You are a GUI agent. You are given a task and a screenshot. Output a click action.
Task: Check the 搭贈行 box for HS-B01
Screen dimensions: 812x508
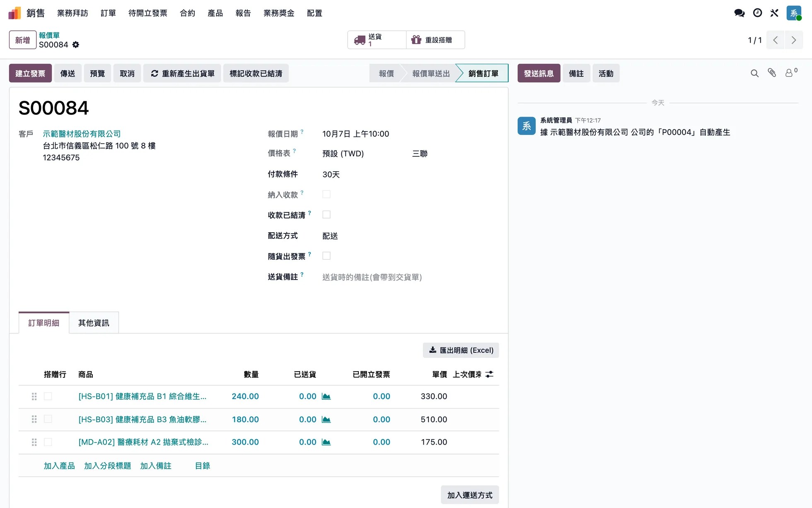[48, 396]
